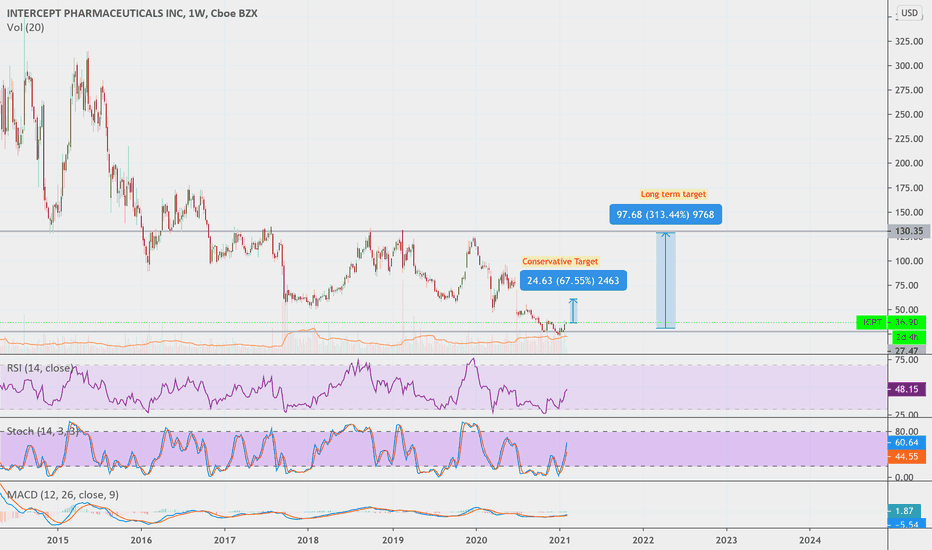
Task: Select the Vol (20) indicator label
Action: pyautogui.click(x=26, y=27)
